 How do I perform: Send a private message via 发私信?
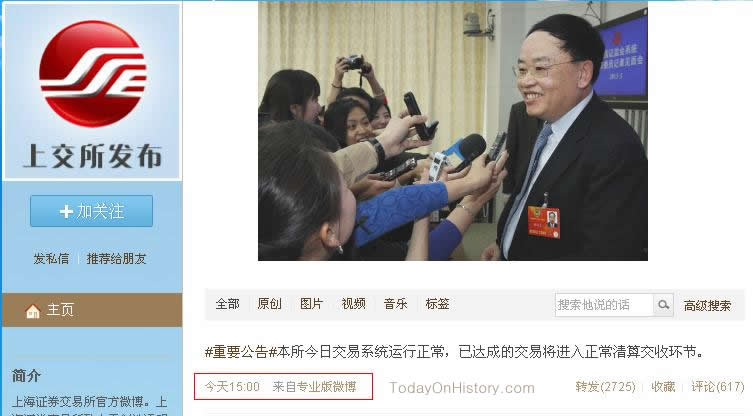(51, 258)
